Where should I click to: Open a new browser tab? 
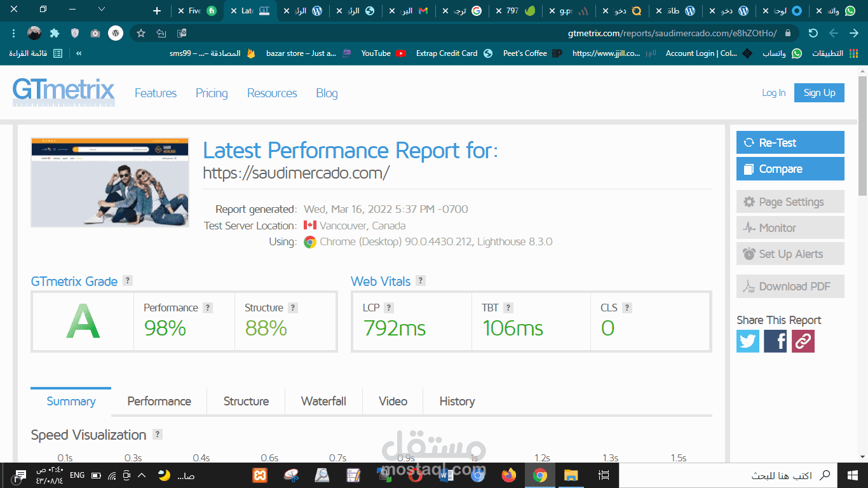click(157, 11)
